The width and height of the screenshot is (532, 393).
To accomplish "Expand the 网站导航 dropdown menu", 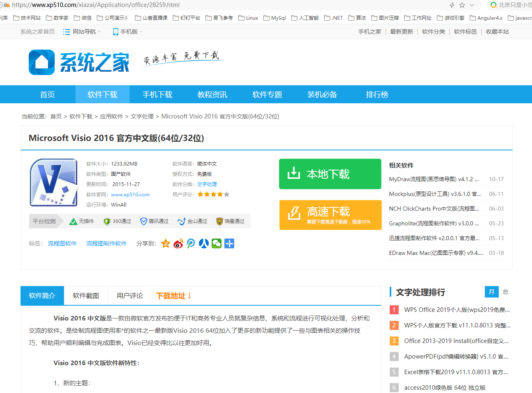I will pyautogui.click(x=82, y=32).
